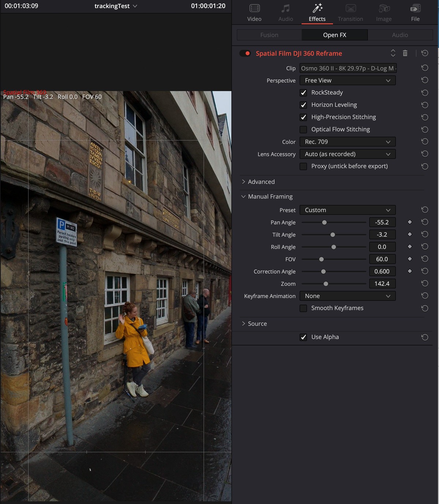Click the Pan Angle slider
The height and width of the screenshot is (504, 439).
334,222
